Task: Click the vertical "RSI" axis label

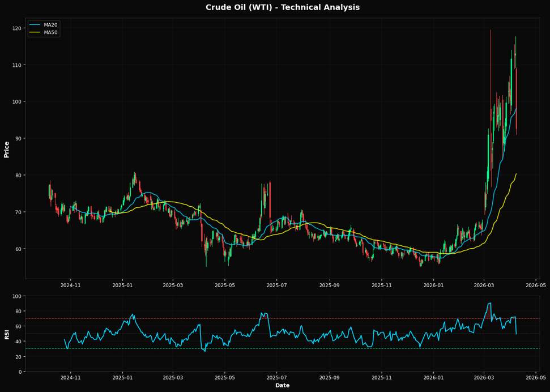Action: pos(6,334)
